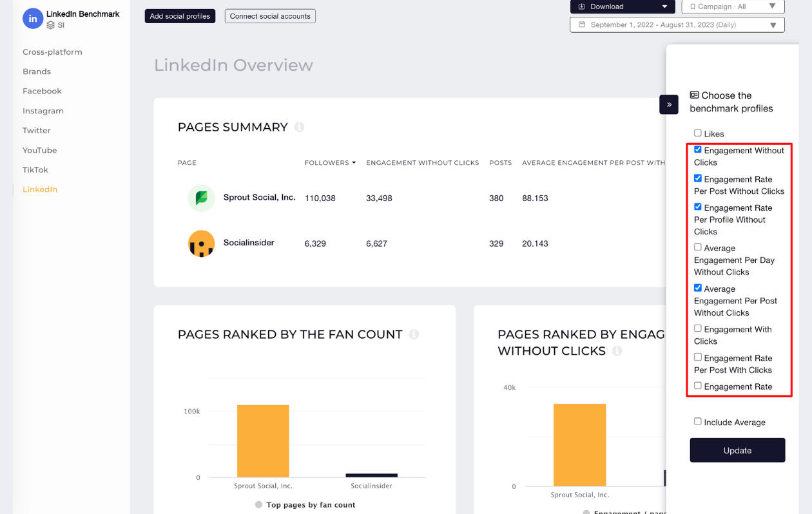This screenshot has width=812, height=514.
Task: Click the LinkedIn Overview heading
Action: (x=233, y=65)
